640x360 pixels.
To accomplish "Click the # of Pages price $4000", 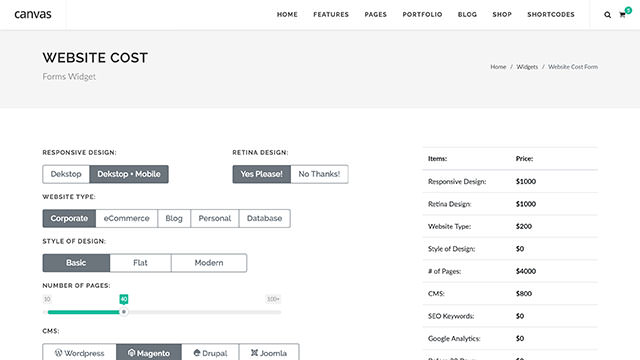I will [526, 271].
